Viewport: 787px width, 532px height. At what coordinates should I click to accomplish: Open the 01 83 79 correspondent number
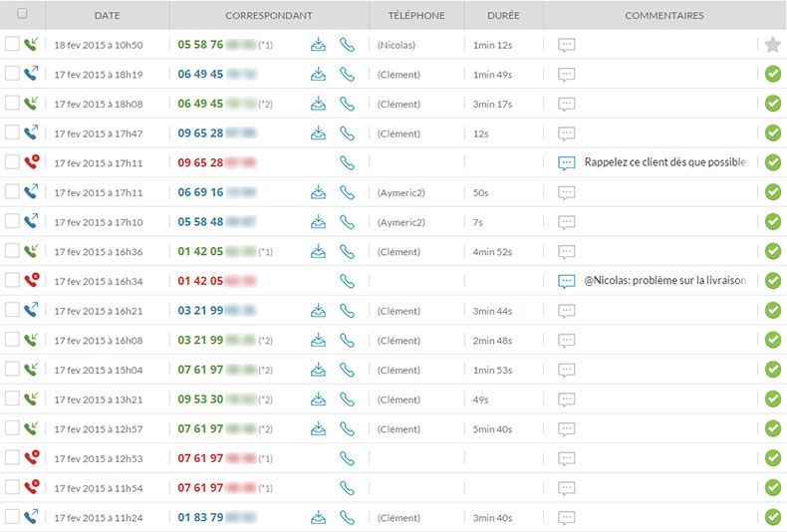click(217, 517)
